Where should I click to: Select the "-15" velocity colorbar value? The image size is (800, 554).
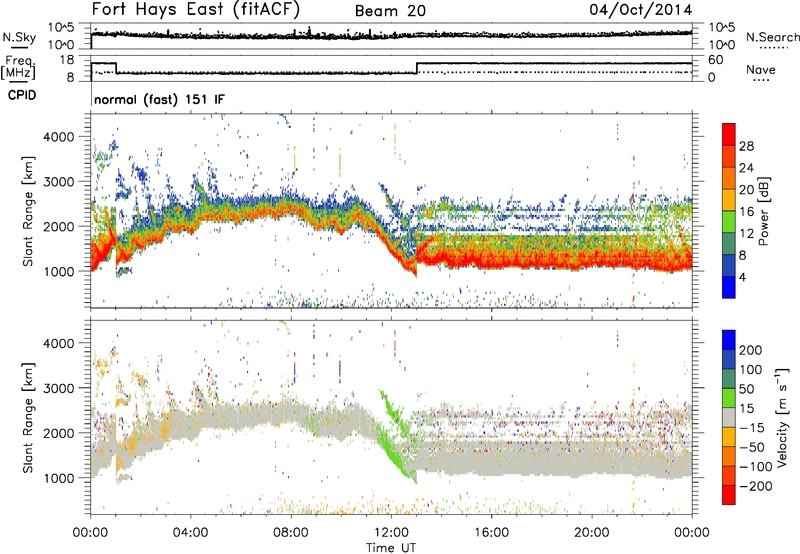(x=751, y=428)
